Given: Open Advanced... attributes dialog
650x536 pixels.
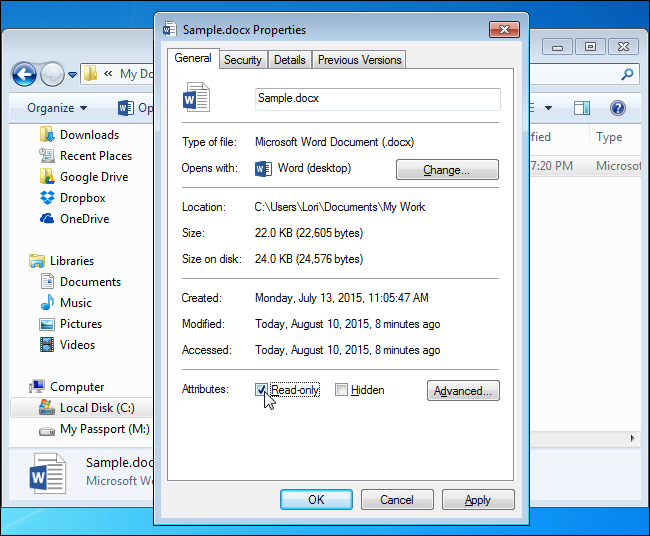Looking at the screenshot, I should [x=463, y=390].
